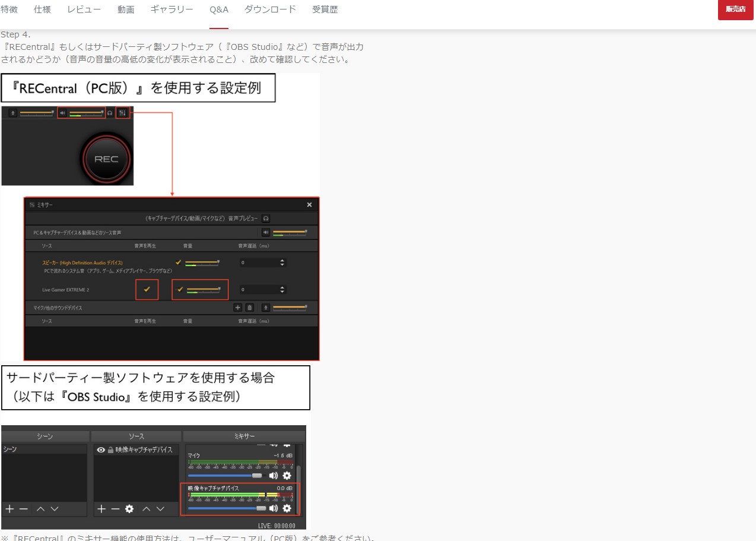This screenshot has width=756, height=541.
Task: Click -1.6 dB value for マイク channel
Action: pyautogui.click(x=283, y=455)
